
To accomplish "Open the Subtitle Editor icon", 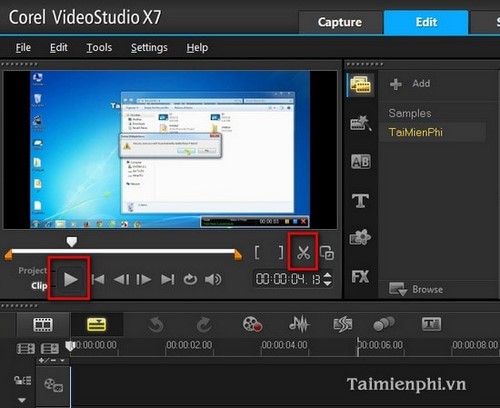I will pyautogui.click(x=431, y=324).
